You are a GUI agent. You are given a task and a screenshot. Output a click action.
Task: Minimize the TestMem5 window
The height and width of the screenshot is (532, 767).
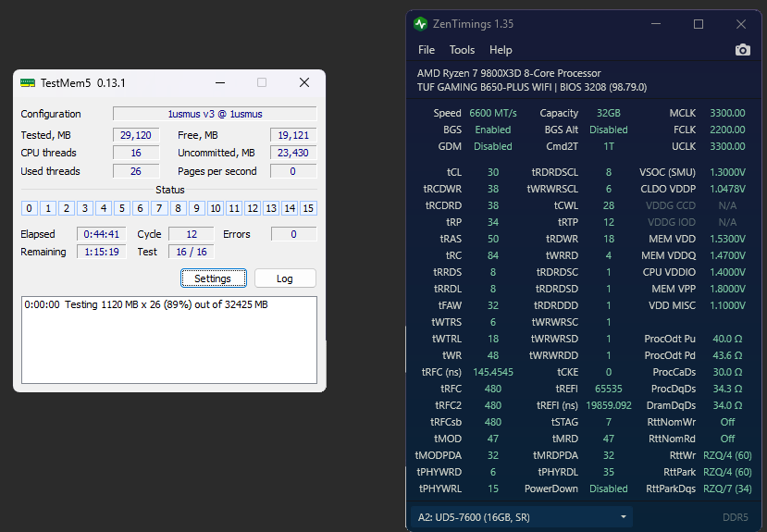[220, 82]
